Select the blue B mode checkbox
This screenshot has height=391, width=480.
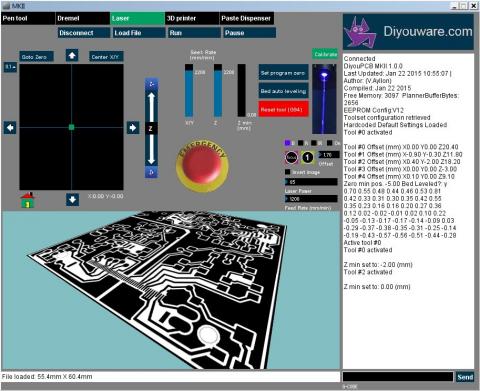tap(287, 143)
